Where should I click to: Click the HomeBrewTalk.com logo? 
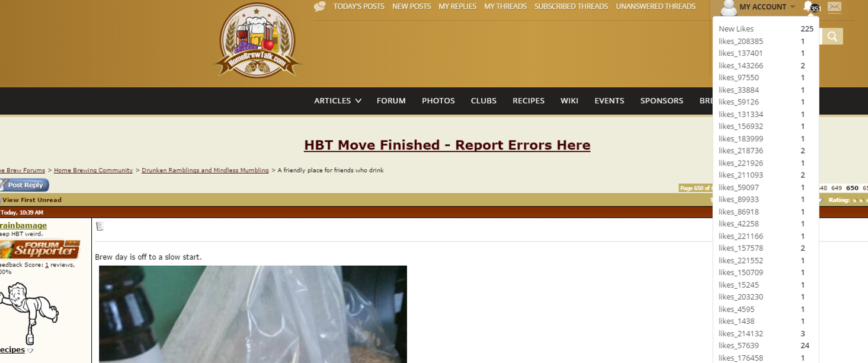click(257, 41)
